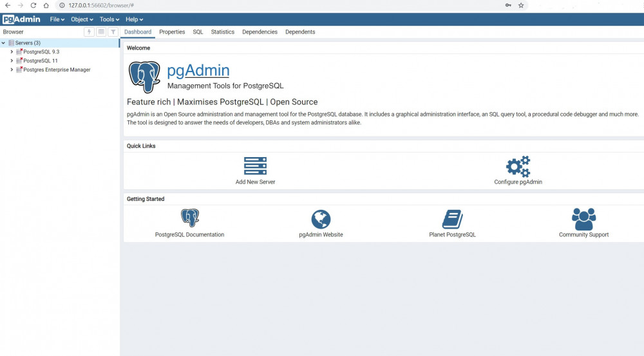The image size is (644, 356).
Task: Click the pgAdmin Website globe icon
Action: click(321, 219)
